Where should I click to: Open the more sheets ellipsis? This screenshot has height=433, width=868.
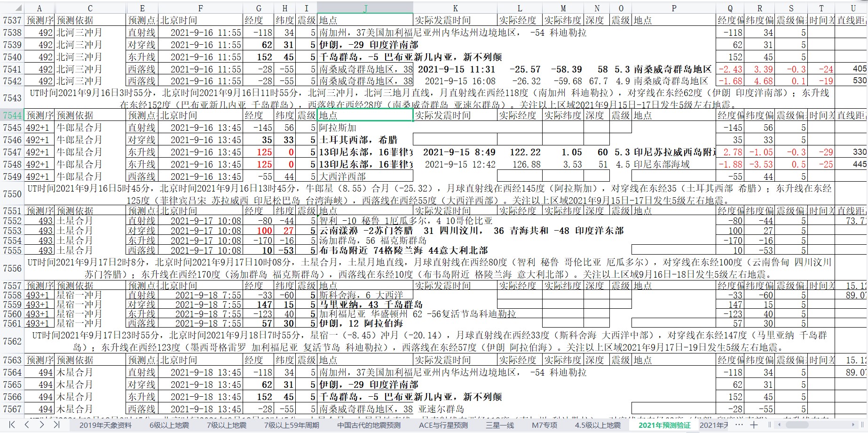740,425
